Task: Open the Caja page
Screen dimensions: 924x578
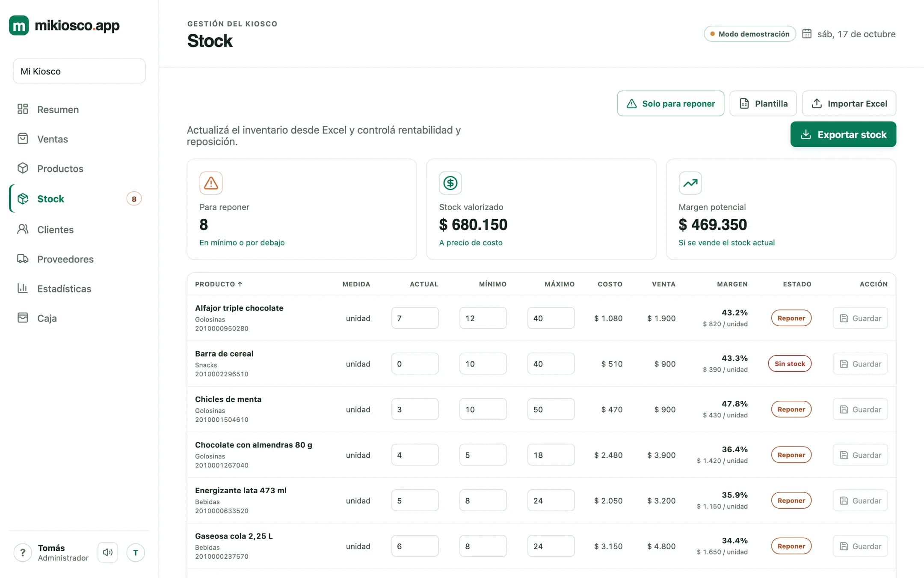Action: click(x=79, y=318)
